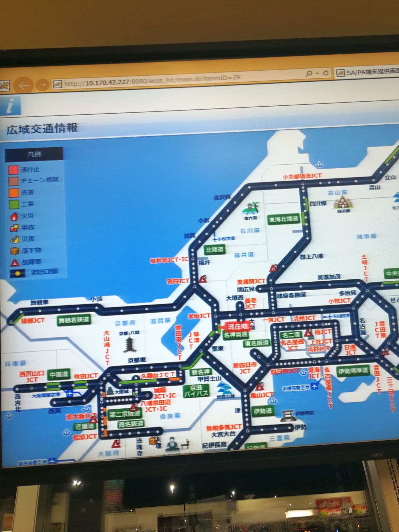Click the 小矢部砺波JCT junction label

point(302,176)
